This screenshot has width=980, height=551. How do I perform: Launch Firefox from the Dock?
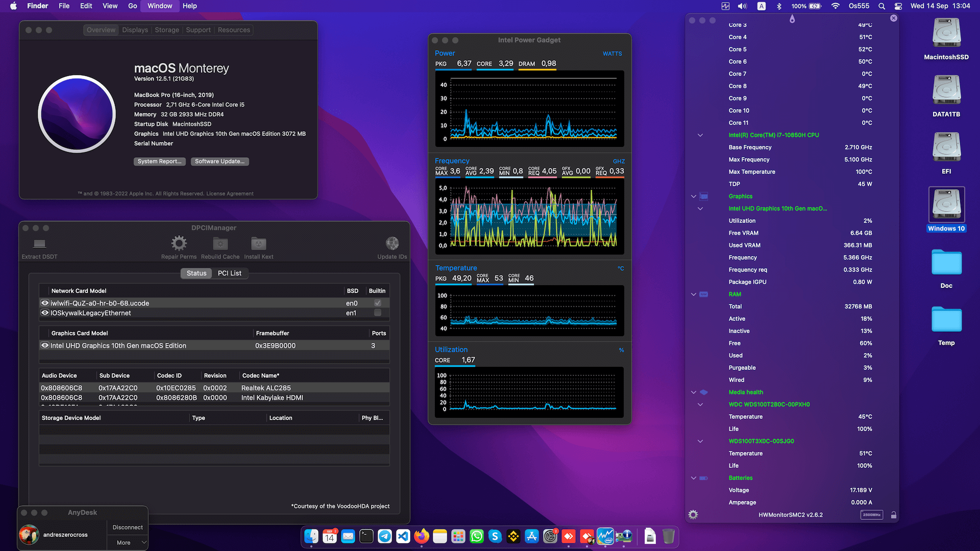(x=422, y=536)
